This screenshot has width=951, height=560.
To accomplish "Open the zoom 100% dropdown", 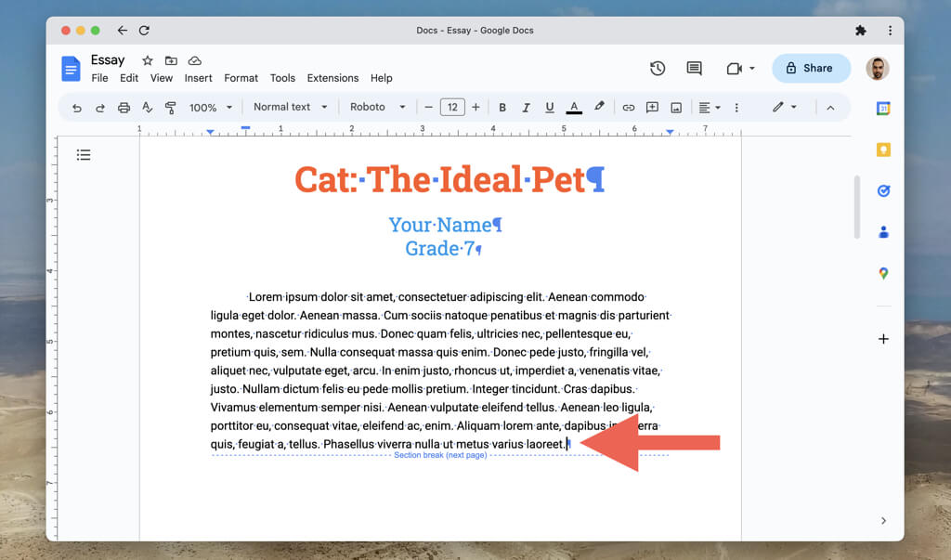I will point(210,108).
